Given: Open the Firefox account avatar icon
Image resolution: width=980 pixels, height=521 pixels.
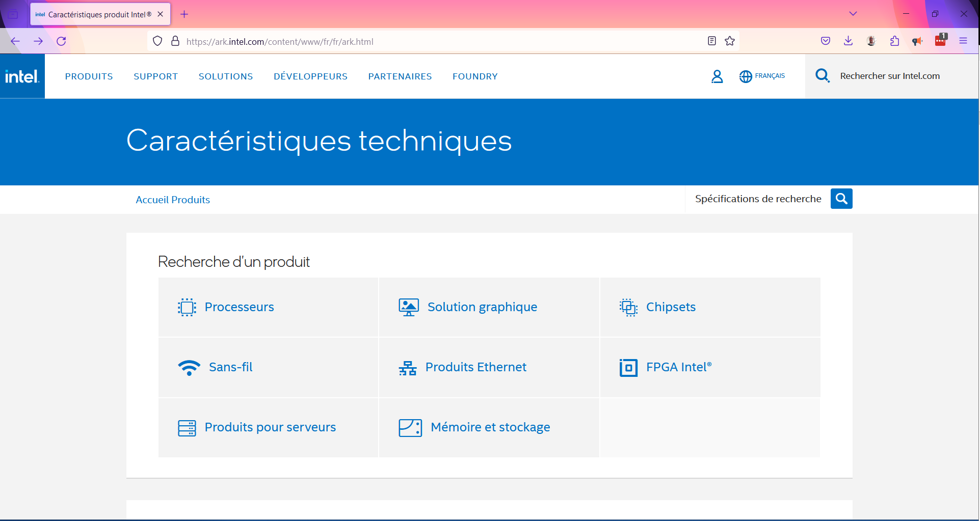Looking at the screenshot, I should click(x=871, y=41).
